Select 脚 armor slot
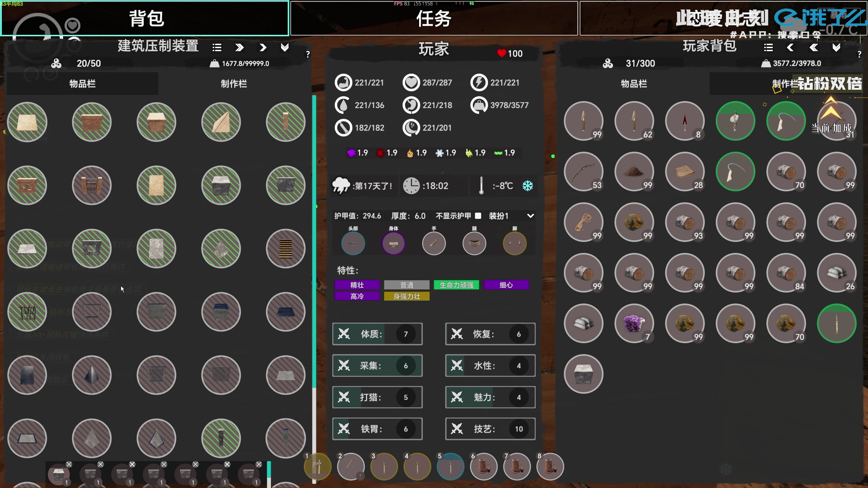868x488 pixels. [515, 243]
